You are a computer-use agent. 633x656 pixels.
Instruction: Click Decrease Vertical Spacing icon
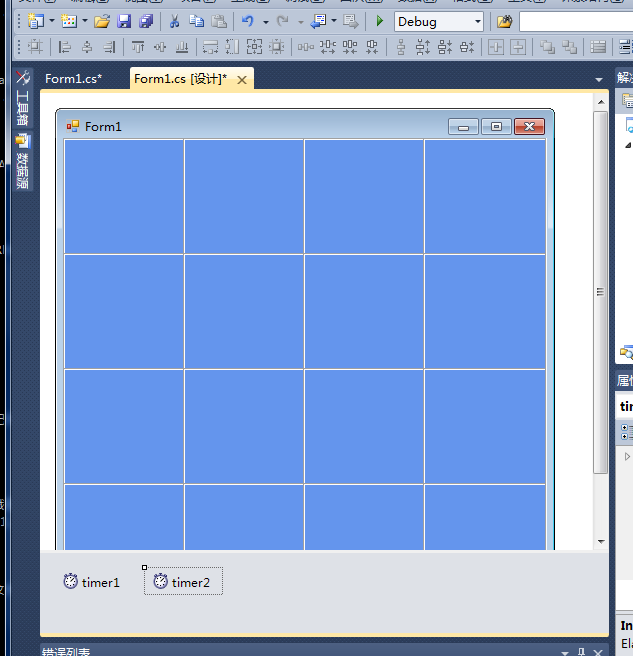[x=445, y=47]
